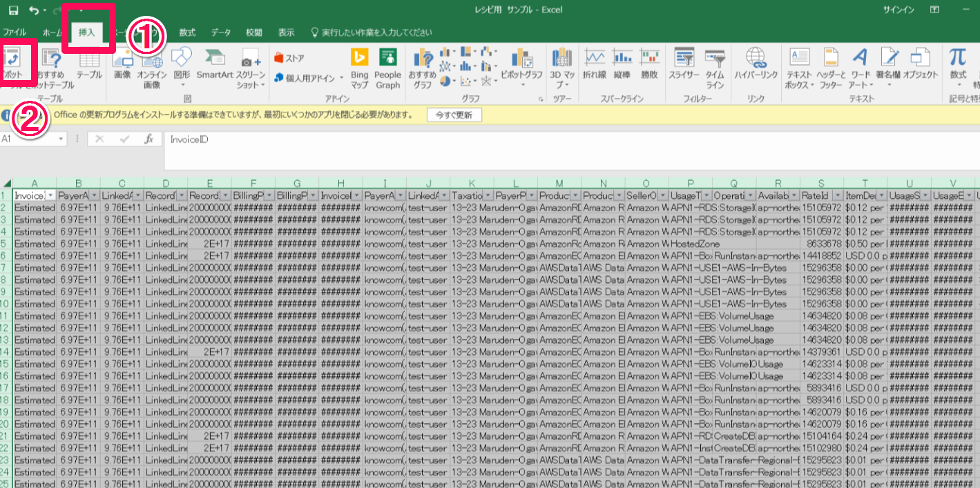The image size is (980, 488).
Task: Switch to the 数式 ribbon tab
Action: (187, 32)
